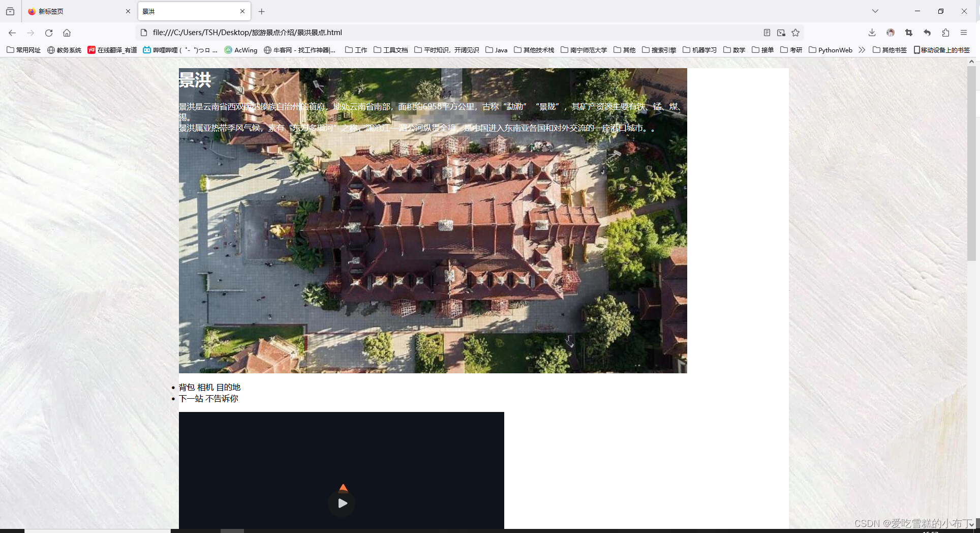Open 常用网址 bookmark folder
Viewport: 980px width, 533px height.
pos(23,50)
